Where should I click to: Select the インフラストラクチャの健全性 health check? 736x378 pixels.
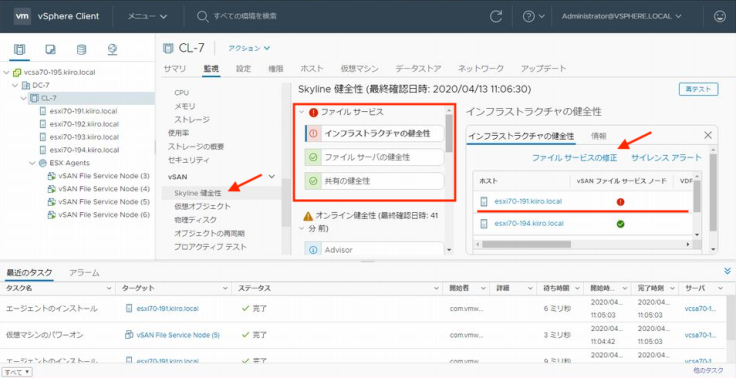374,133
